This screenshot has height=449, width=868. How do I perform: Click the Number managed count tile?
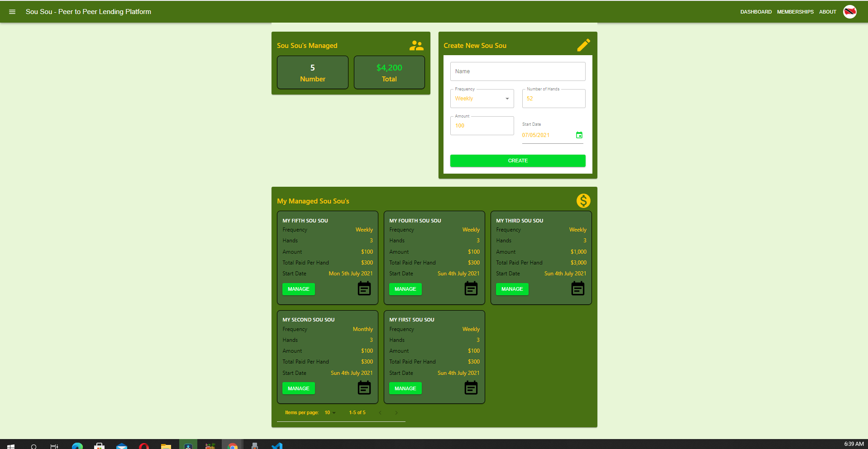[313, 72]
